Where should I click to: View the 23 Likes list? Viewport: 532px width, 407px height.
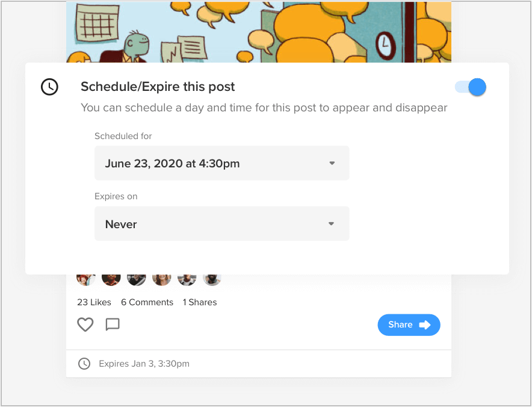click(95, 302)
